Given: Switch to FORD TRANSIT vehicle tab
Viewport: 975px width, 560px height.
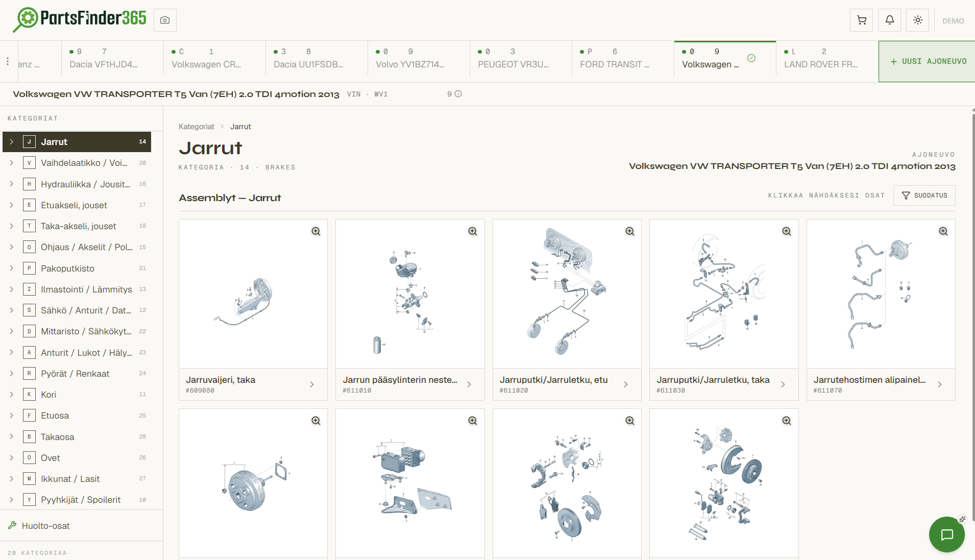Looking at the screenshot, I should pos(623,58).
